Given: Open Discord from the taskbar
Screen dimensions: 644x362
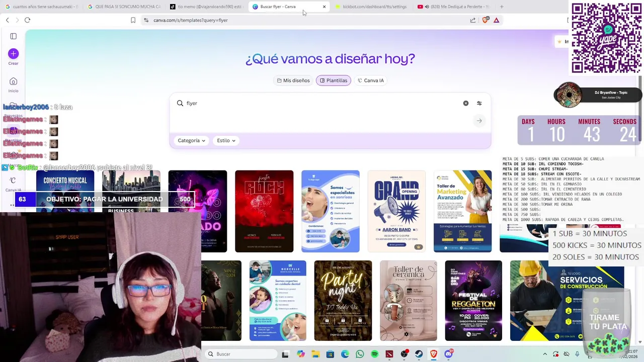Looking at the screenshot, I should click(x=449, y=354).
